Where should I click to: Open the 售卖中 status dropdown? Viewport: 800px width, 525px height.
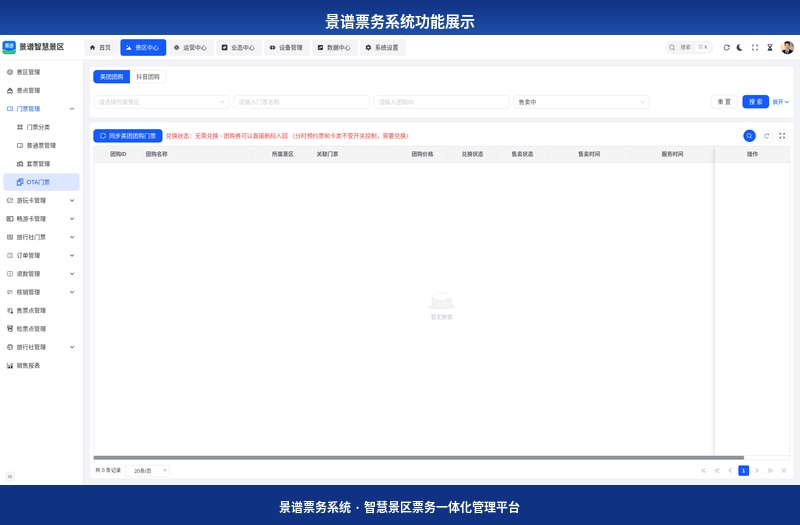tap(582, 102)
